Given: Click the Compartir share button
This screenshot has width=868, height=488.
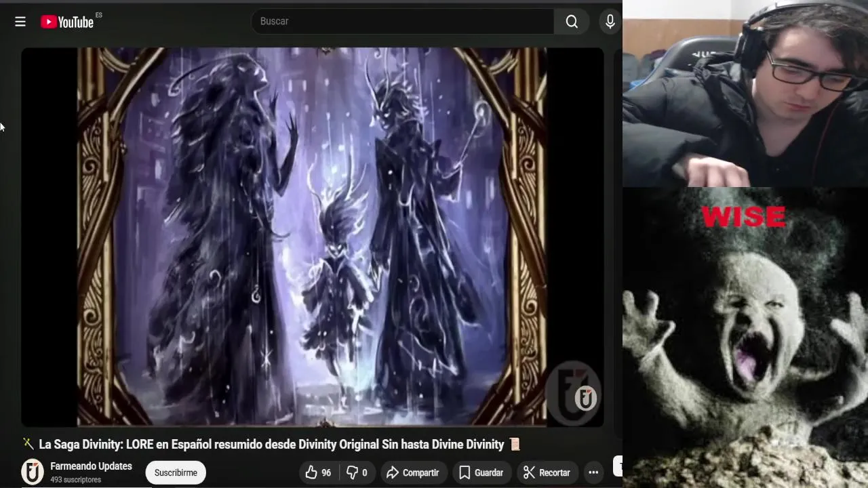Looking at the screenshot, I should [412, 472].
